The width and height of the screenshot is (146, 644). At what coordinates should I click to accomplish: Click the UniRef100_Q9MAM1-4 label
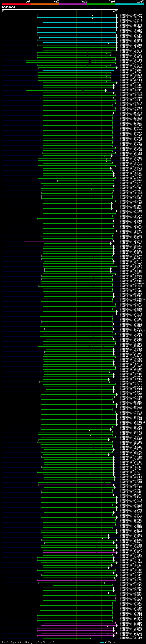click(132, 284)
